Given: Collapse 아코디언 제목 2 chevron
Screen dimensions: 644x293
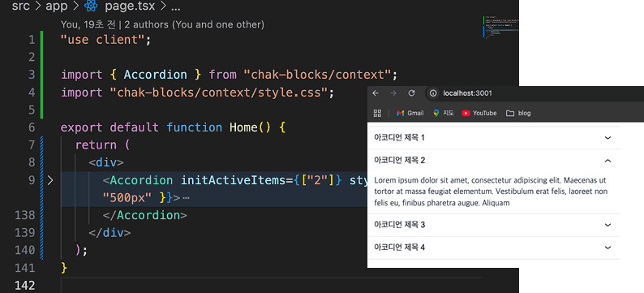Looking at the screenshot, I should point(608,161).
